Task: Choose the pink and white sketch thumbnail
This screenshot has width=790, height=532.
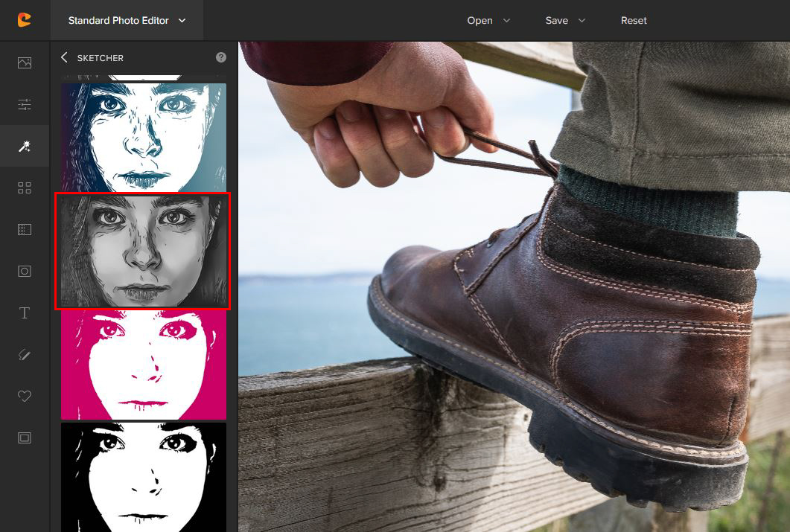Action: 144,365
